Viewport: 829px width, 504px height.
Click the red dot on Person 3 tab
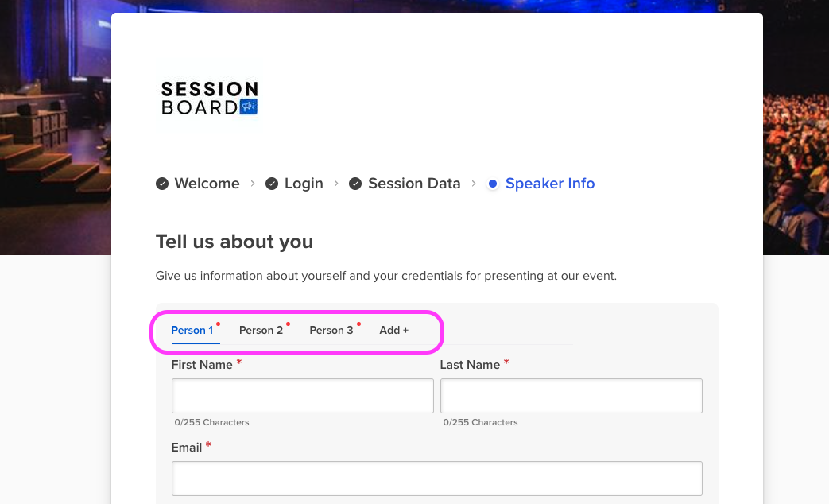tap(358, 324)
